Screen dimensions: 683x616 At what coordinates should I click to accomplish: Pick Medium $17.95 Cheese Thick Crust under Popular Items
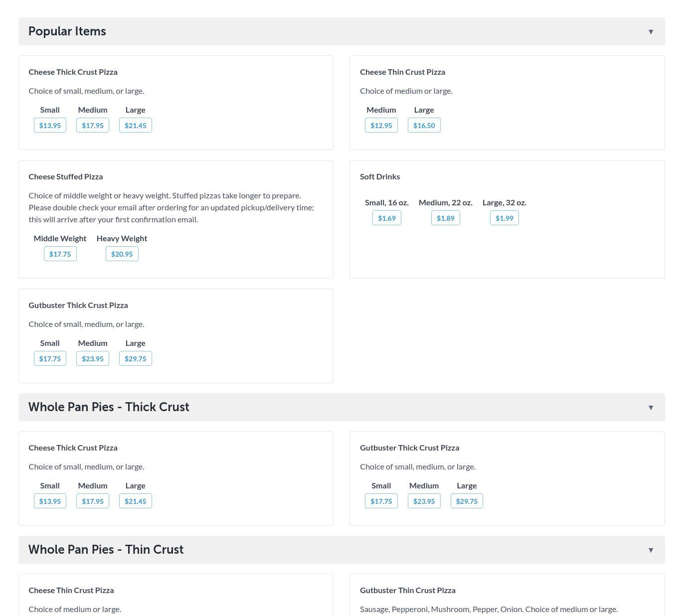coord(93,126)
